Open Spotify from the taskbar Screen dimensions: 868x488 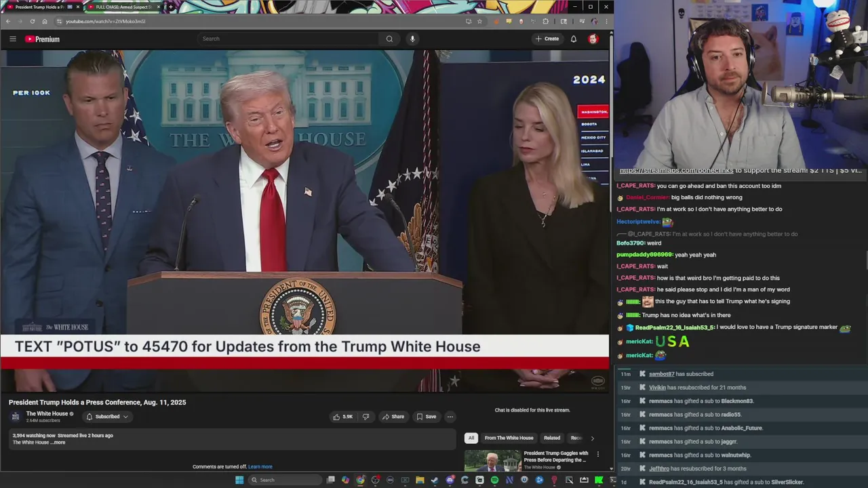(495, 480)
